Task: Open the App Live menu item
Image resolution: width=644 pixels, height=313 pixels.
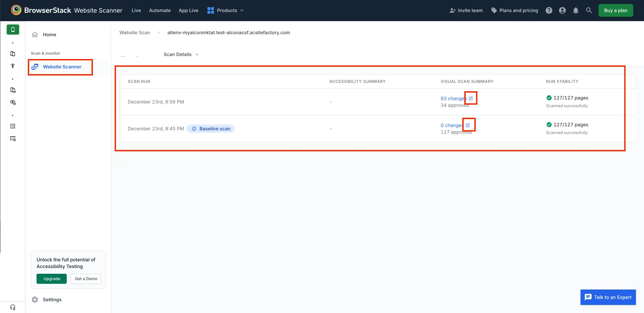Action: pyautogui.click(x=188, y=10)
